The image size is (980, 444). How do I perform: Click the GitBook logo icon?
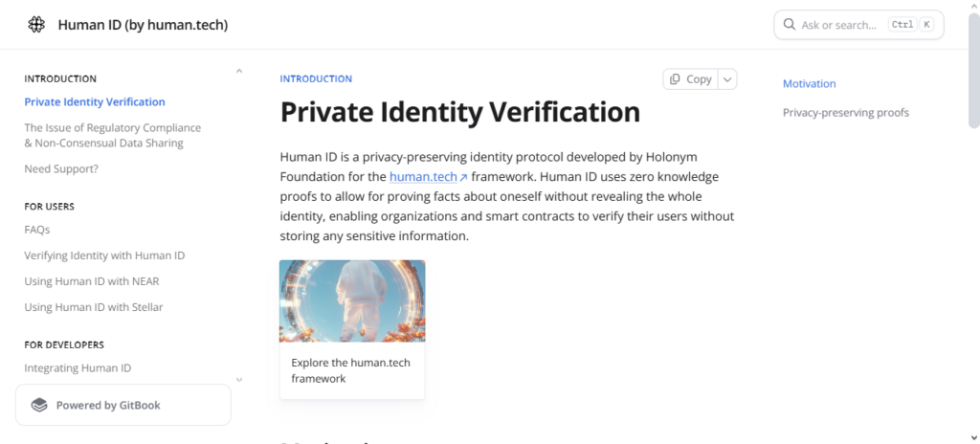pyautogui.click(x=39, y=405)
